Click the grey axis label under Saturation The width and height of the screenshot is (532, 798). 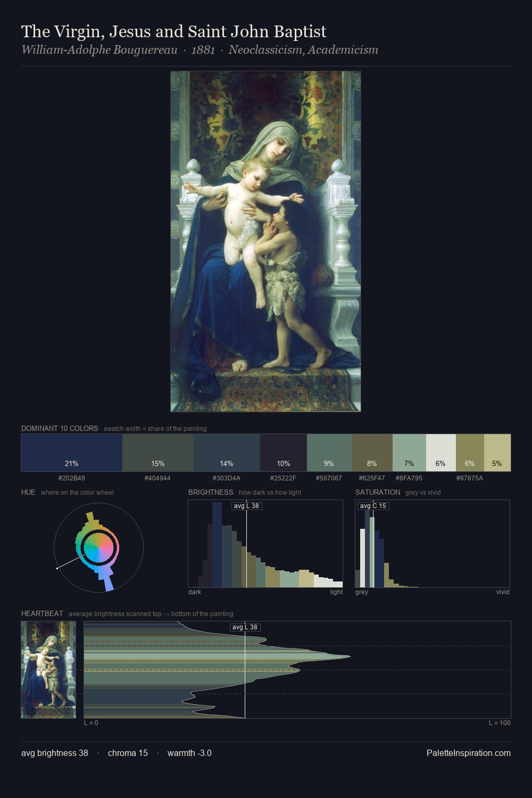pyautogui.click(x=362, y=592)
